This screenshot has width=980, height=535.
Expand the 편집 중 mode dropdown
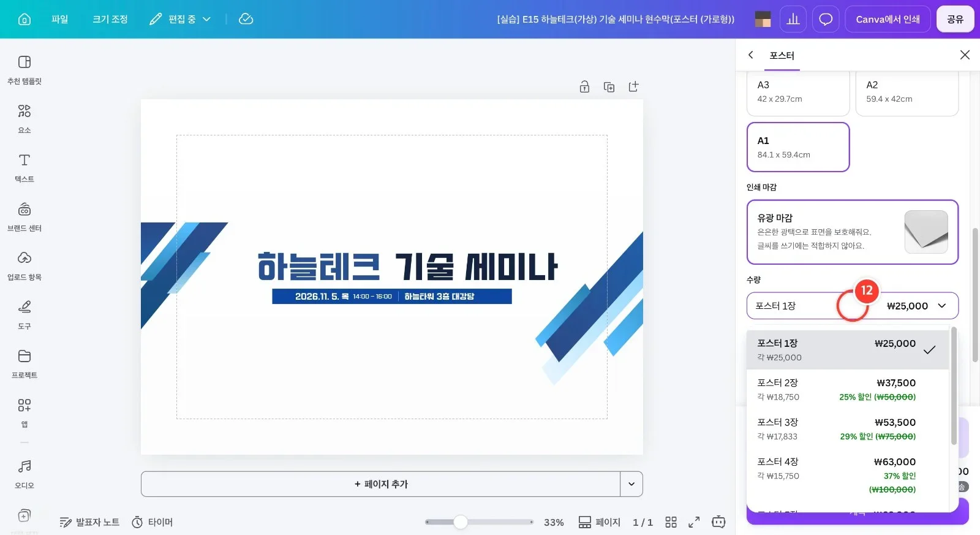point(180,19)
